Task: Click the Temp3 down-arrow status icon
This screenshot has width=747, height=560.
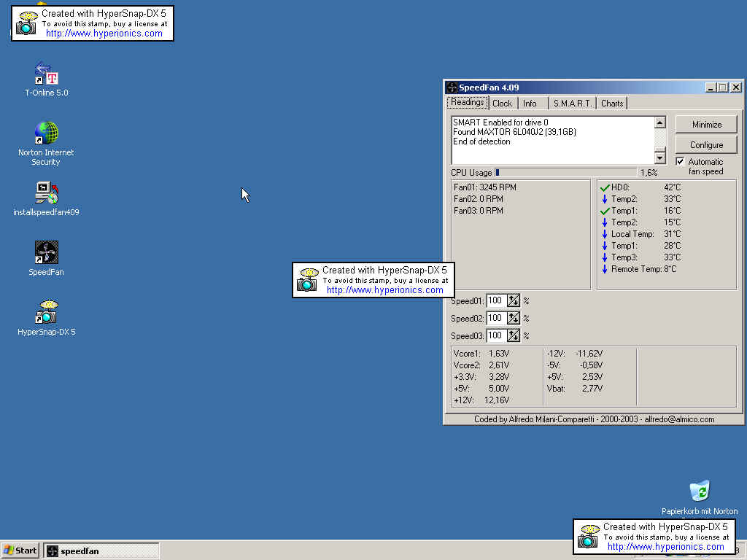Action: [605, 257]
